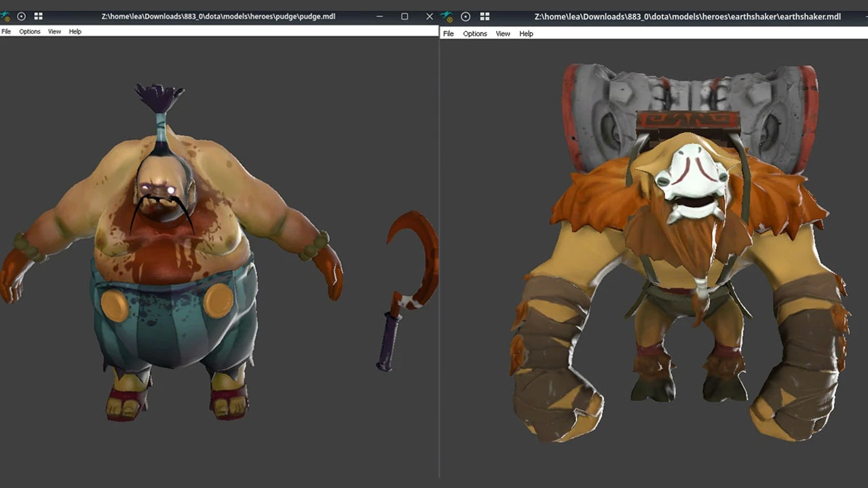Click the app icon in the pudge.mdl title bar
Image resolution: width=868 pixels, height=488 pixels.
tap(5, 16)
